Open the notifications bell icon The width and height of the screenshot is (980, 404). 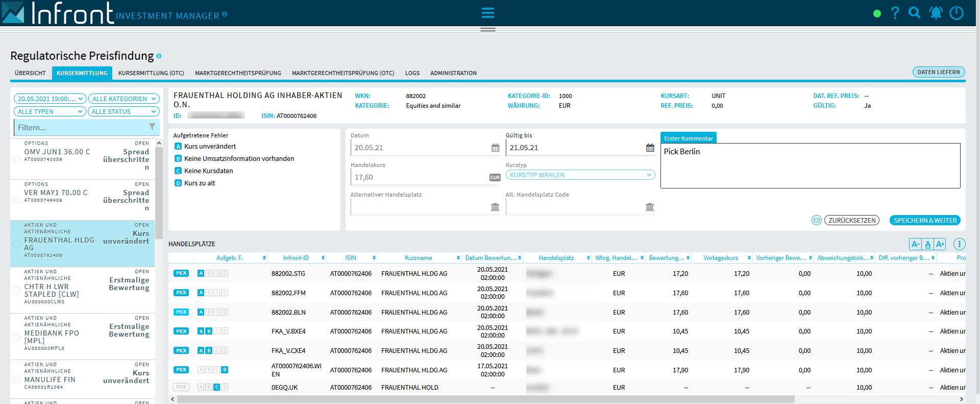[936, 13]
